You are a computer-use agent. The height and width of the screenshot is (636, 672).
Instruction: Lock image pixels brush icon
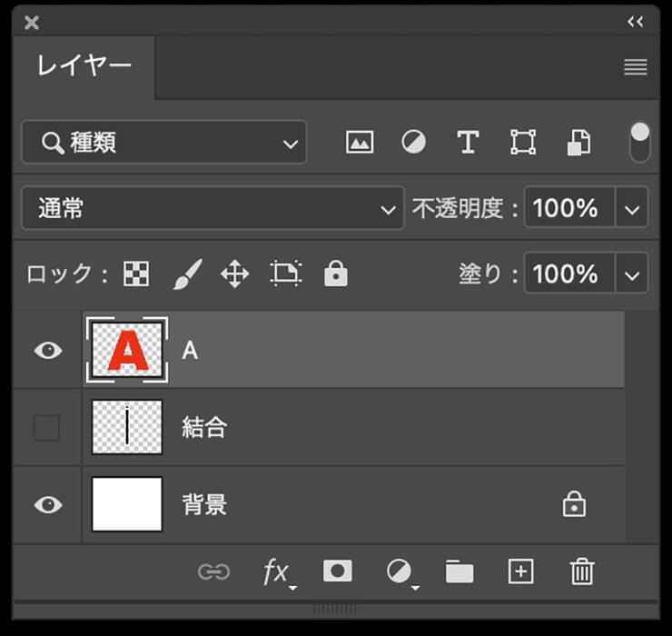[x=187, y=274]
